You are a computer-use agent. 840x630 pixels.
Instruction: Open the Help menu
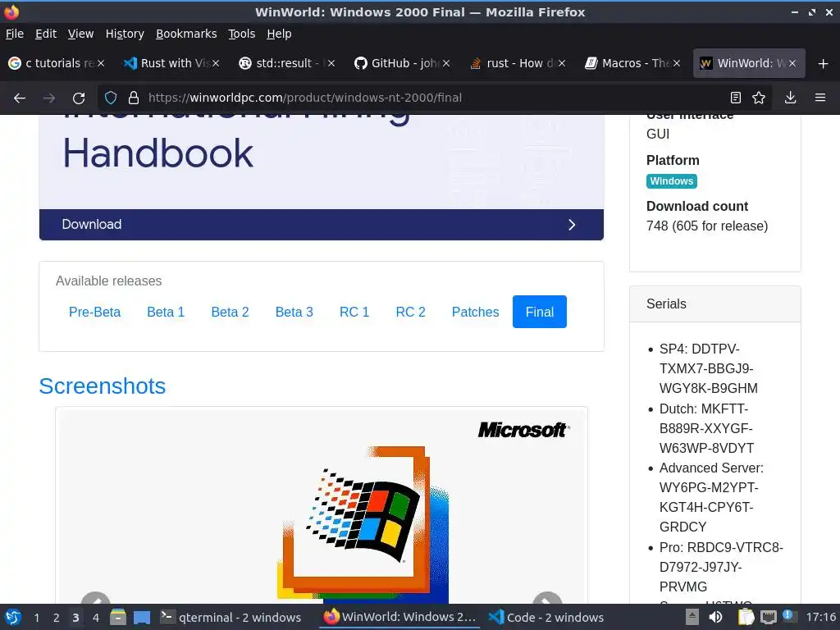279,34
